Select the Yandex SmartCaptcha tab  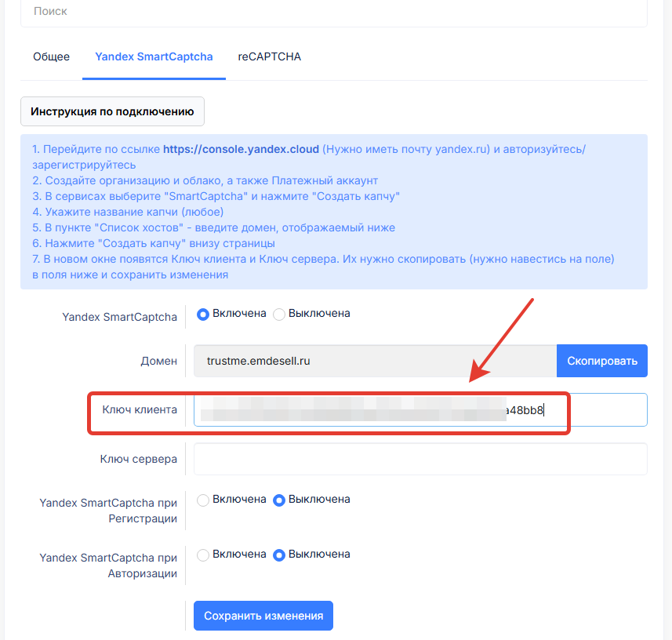pos(154,57)
